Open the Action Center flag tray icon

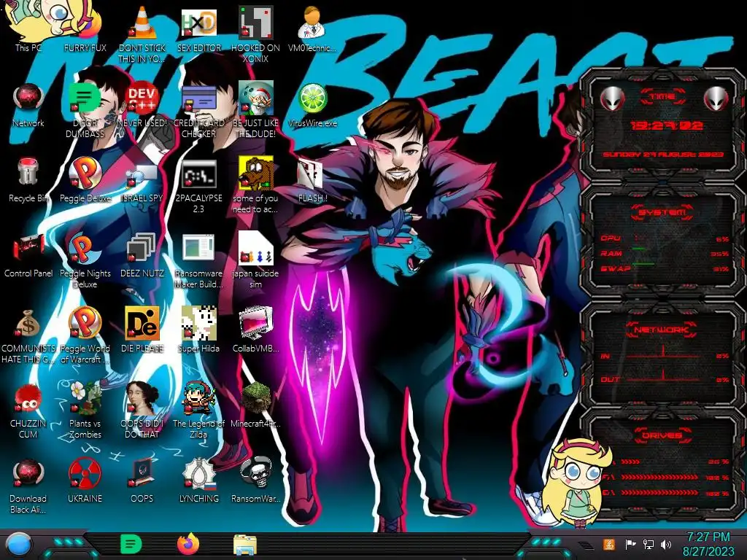(x=630, y=544)
